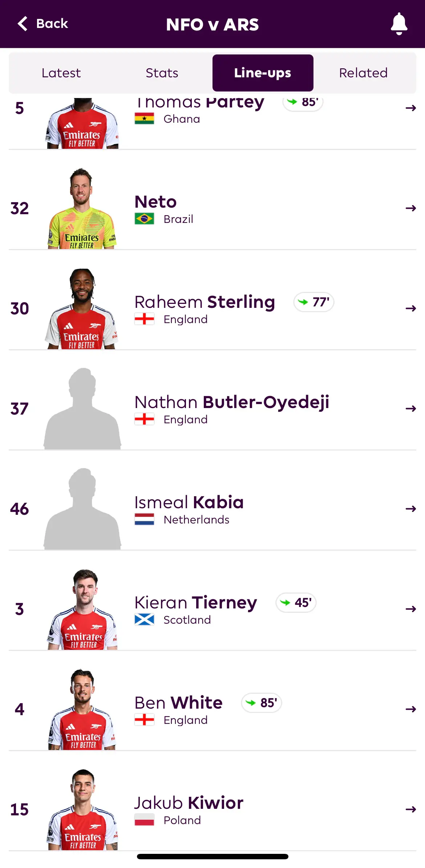Open Neto's player photo

(x=82, y=208)
